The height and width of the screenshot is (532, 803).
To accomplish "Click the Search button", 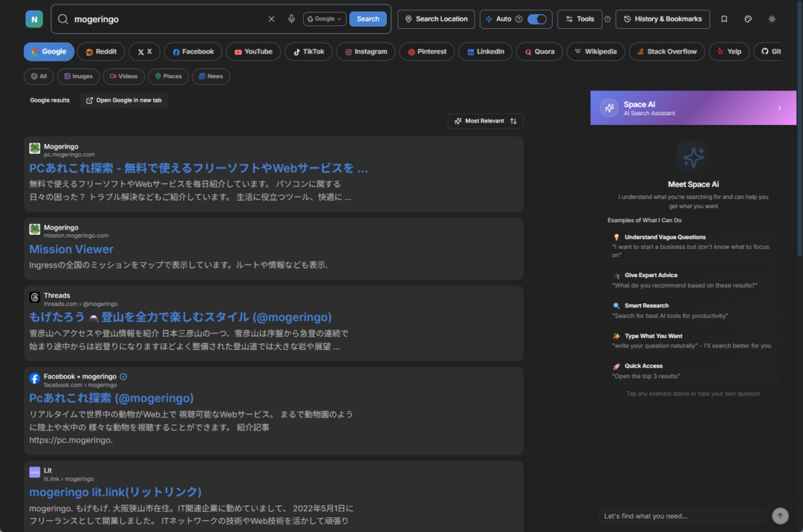I will [367, 19].
